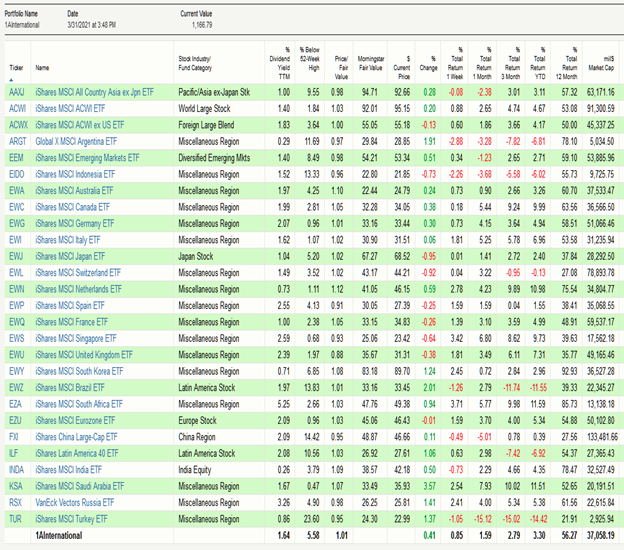
Task: Open iShares MSCI India ETF link
Action: tap(68, 470)
